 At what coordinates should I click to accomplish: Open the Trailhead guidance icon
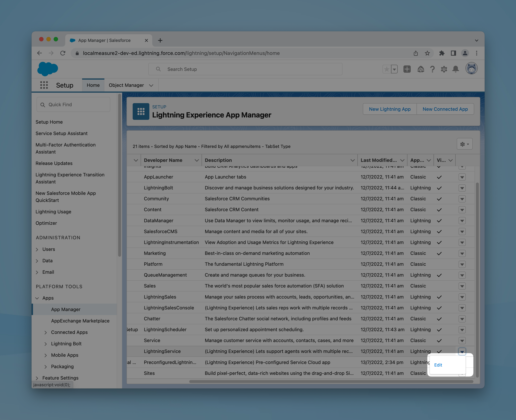(421, 69)
